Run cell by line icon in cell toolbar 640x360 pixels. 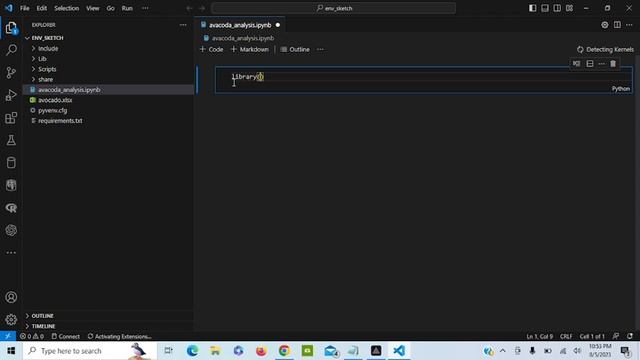click(576, 64)
